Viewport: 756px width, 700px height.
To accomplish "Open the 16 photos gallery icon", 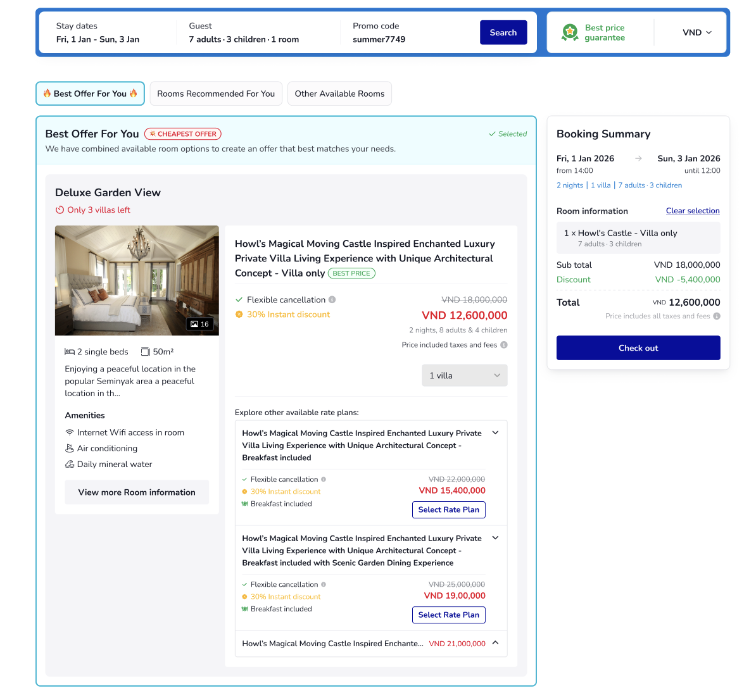I will pyautogui.click(x=199, y=324).
